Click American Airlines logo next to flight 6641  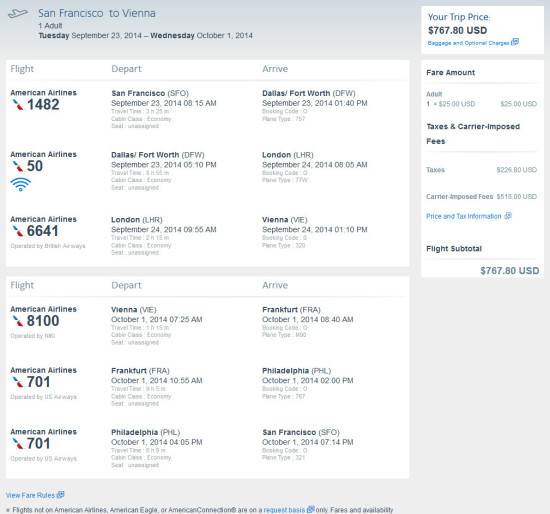click(18, 231)
